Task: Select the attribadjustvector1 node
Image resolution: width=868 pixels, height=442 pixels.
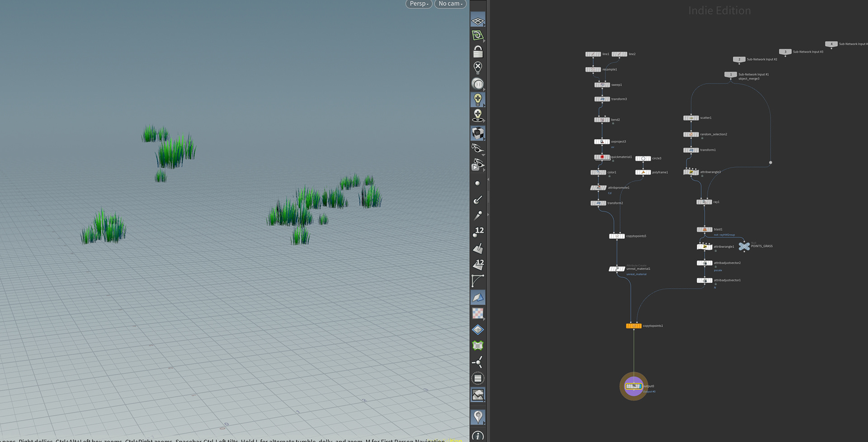Action: coord(704,280)
